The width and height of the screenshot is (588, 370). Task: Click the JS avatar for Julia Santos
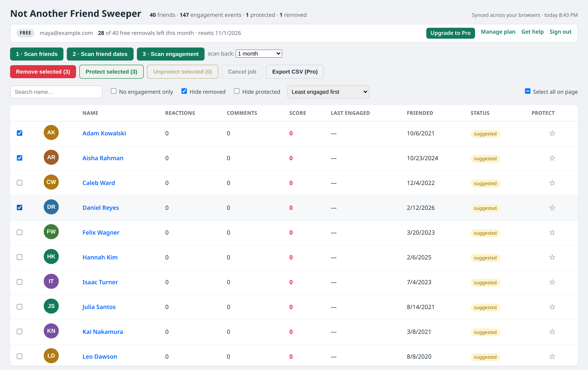[51, 306]
